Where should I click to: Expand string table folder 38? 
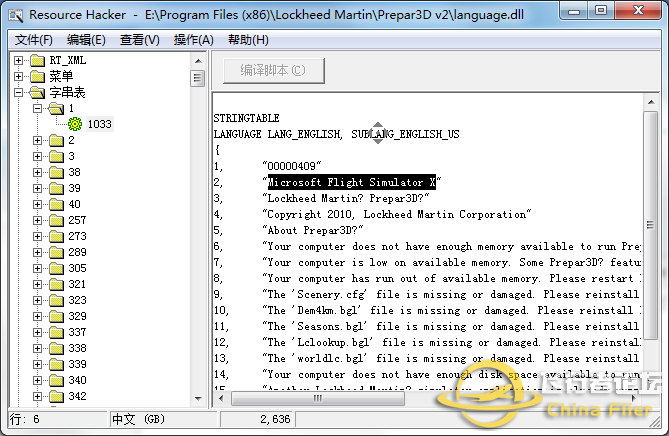pyautogui.click(x=38, y=172)
